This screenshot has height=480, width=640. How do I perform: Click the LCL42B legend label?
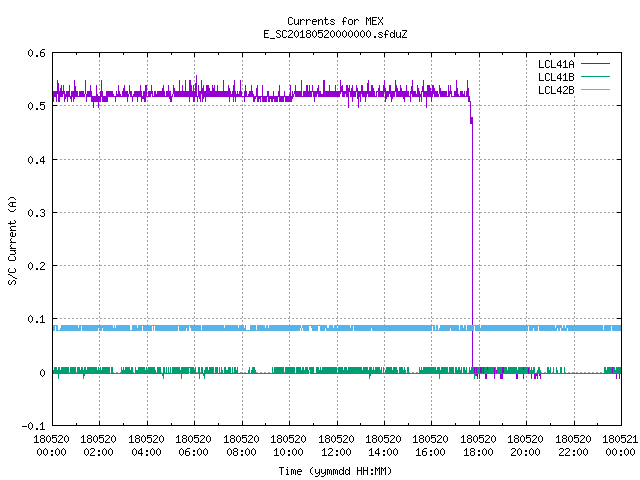coord(556,90)
